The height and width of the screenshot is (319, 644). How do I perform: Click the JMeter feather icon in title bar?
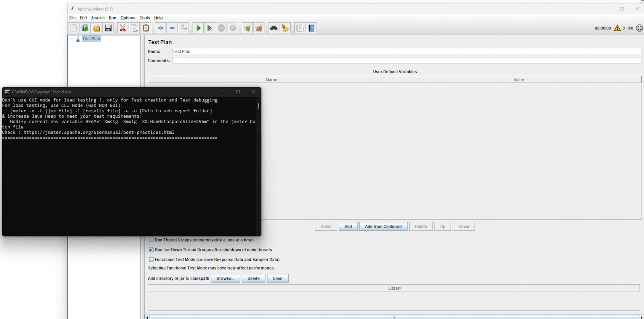click(72, 8)
